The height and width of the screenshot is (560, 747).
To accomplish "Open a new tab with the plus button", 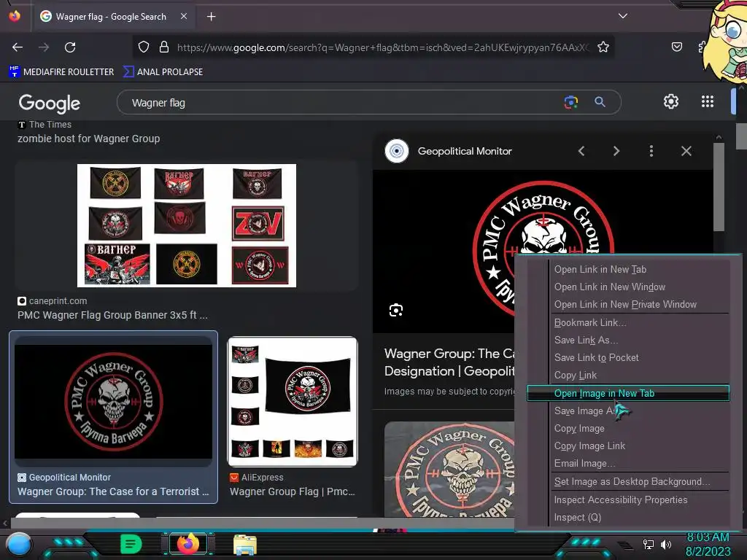I will click(x=211, y=17).
